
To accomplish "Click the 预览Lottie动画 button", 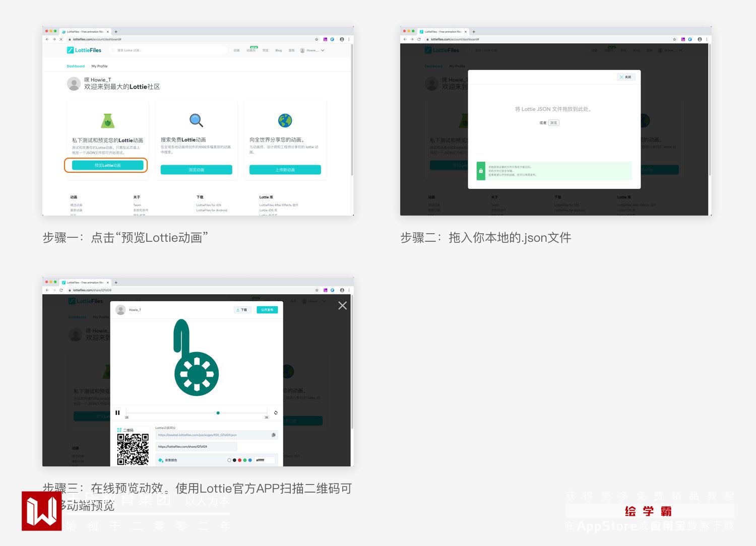I will (x=108, y=165).
